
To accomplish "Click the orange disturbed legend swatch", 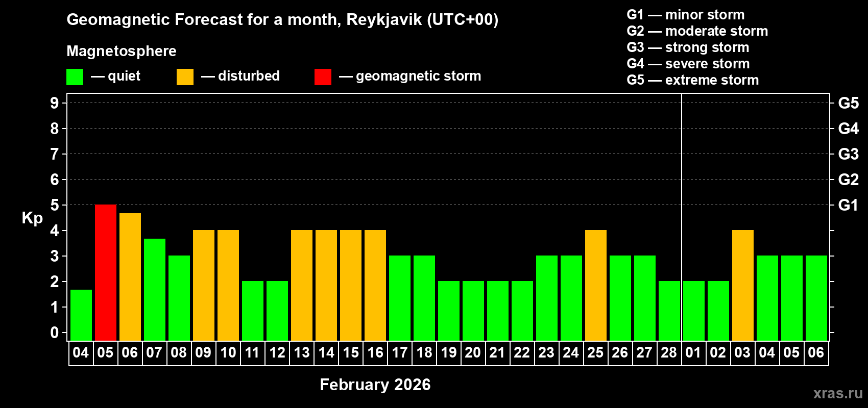I will click(185, 77).
